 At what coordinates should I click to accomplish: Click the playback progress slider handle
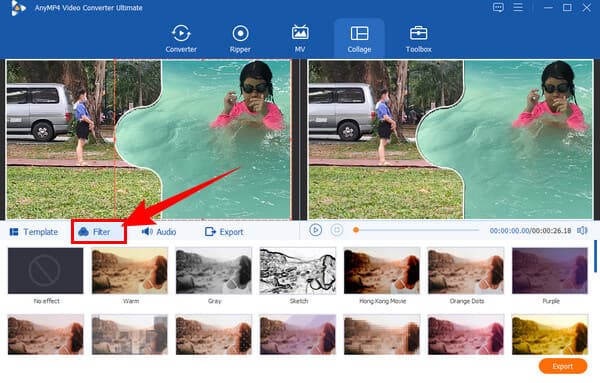click(x=356, y=230)
